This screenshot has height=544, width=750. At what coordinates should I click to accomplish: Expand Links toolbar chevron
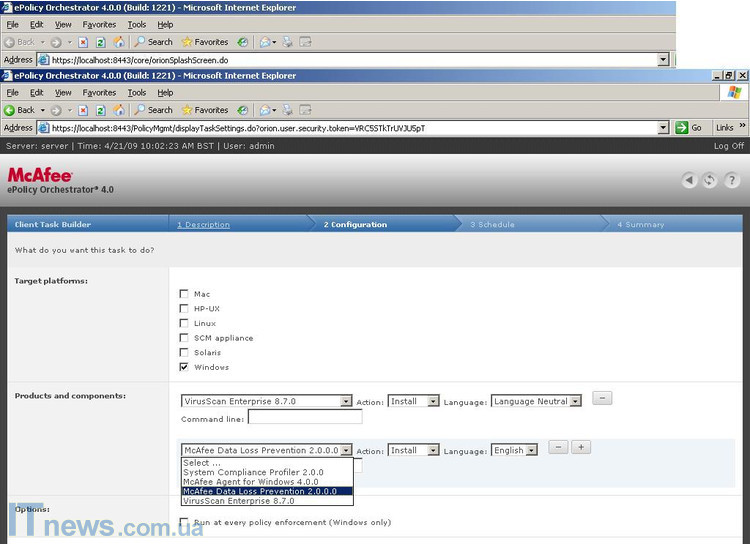pos(742,125)
